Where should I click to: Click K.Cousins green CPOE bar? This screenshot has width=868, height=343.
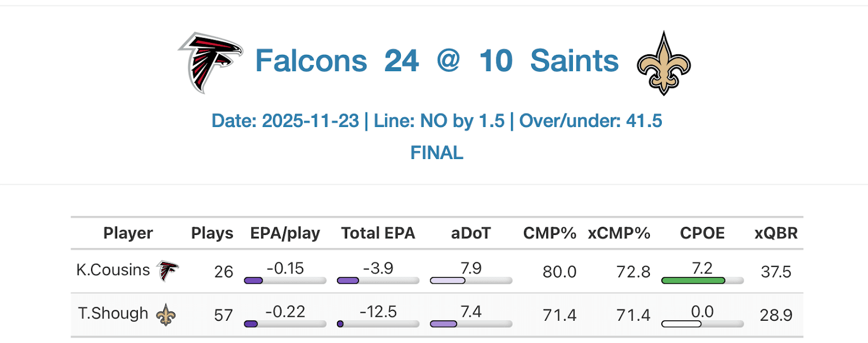click(693, 281)
